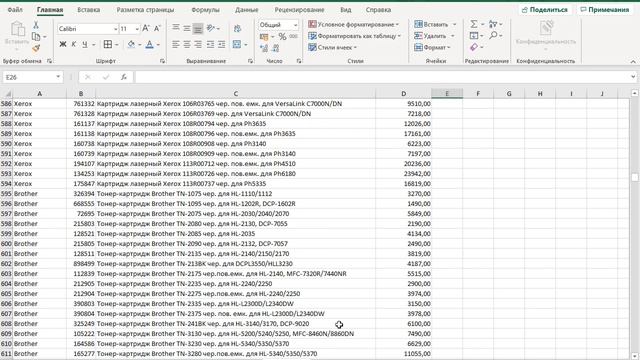640x360 pixels.
Task: Toggle Bottom Align
Action: (x=198, y=28)
